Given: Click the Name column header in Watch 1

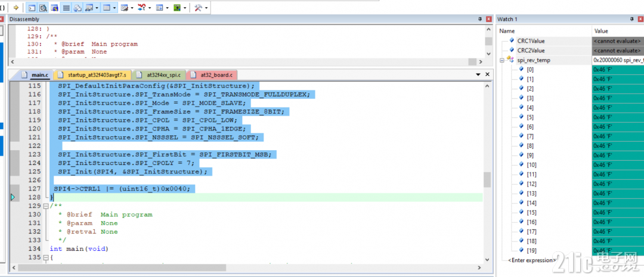Looking at the screenshot, I should click(x=544, y=31).
